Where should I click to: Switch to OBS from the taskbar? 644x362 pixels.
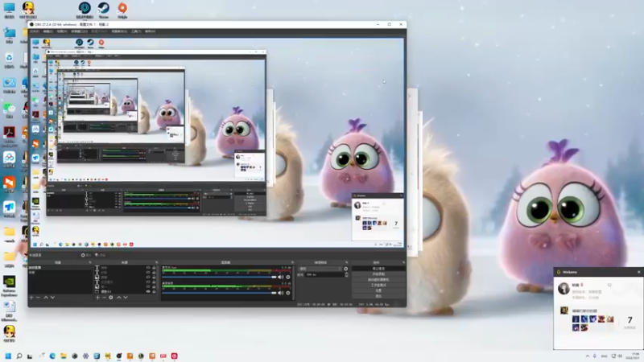coord(118,356)
